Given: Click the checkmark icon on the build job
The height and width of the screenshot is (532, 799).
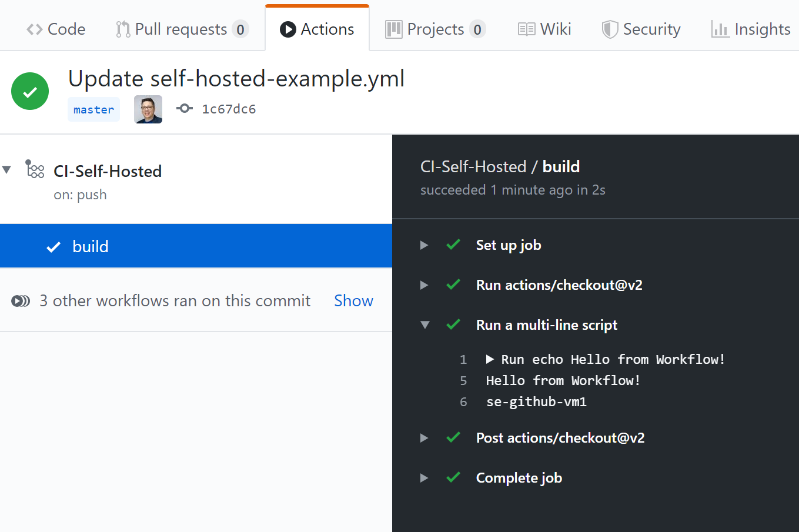Looking at the screenshot, I should click(53, 246).
